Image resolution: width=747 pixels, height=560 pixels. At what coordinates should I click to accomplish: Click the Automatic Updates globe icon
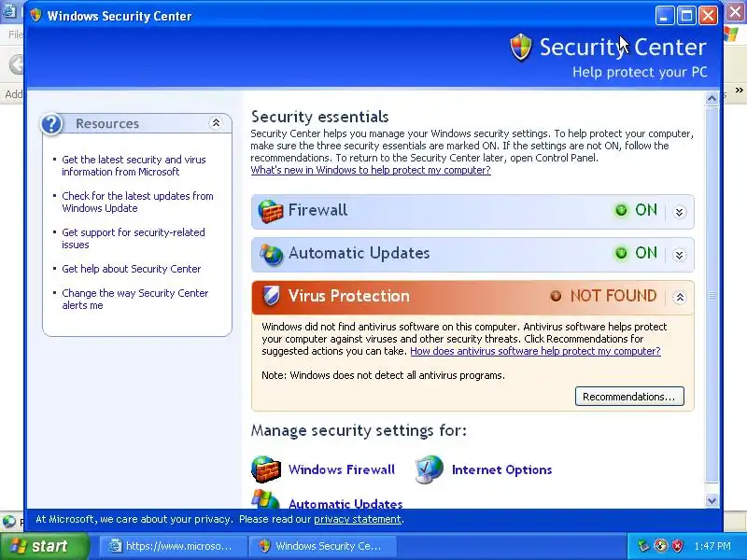[x=271, y=254]
